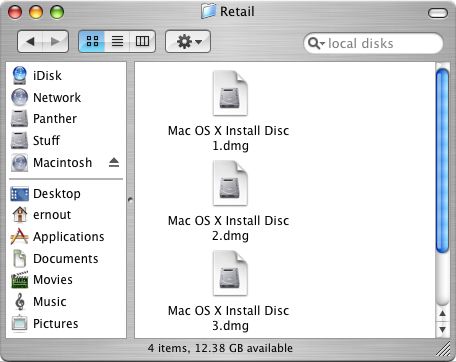Select Mac OS X Install Disc 3.dmg icon
456x362 pixels.
click(230, 273)
